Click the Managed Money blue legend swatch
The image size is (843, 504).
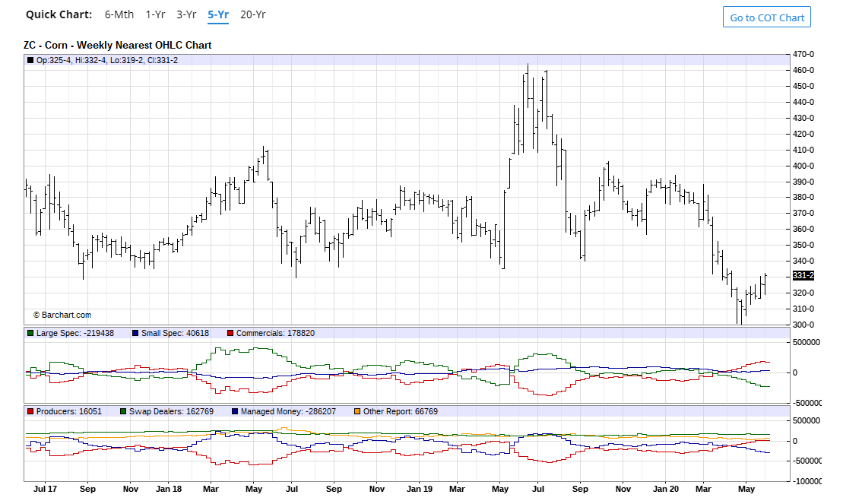tap(235, 411)
